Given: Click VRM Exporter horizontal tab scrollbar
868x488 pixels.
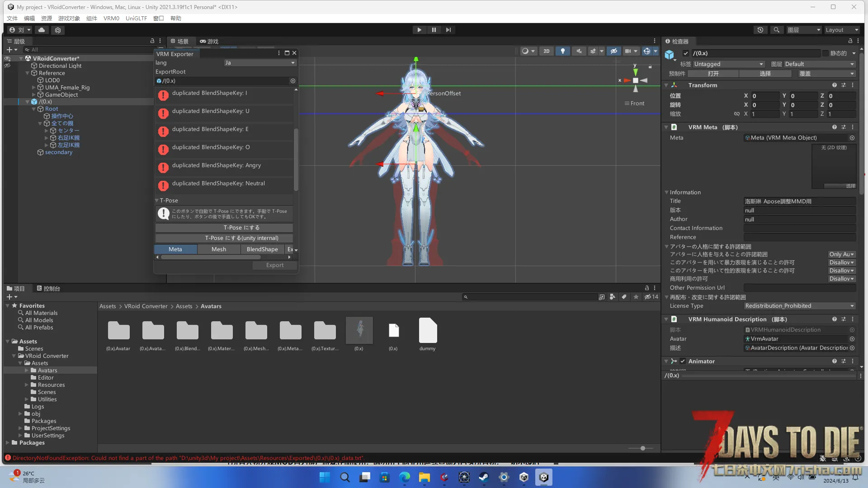Looking at the screenshot, I should 211,257.
